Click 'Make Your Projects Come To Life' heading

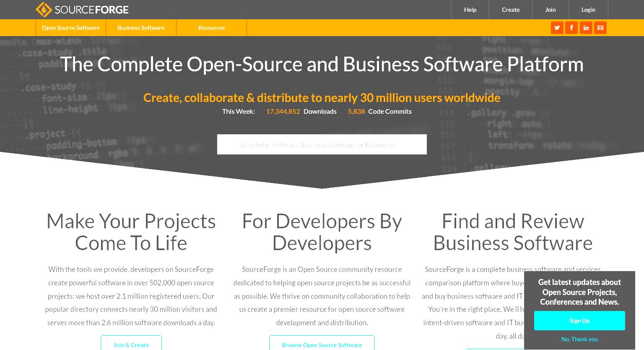coord(131,232)
